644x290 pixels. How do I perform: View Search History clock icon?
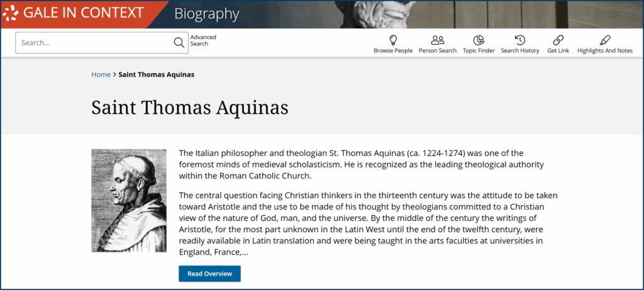click(x=520, y=40)
